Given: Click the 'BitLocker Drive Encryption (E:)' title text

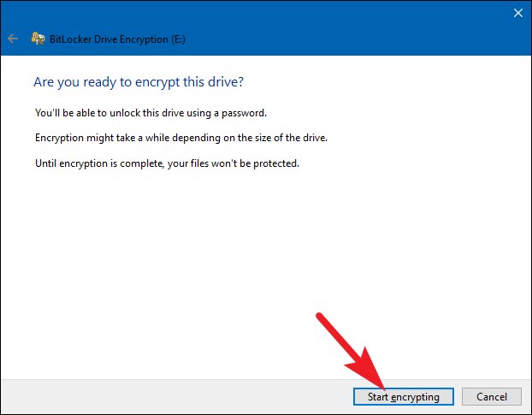Looking at the screenshot, I should (x=117, y=39).
